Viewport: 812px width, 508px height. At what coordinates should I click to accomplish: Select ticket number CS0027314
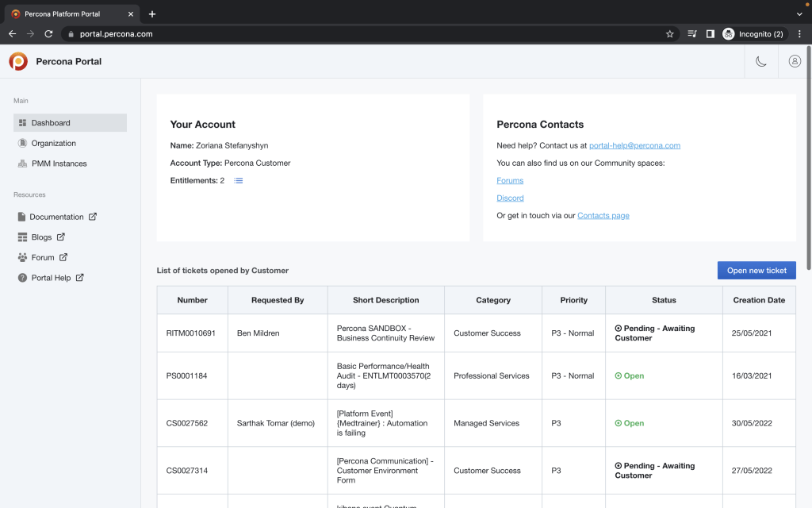(187, 471)
